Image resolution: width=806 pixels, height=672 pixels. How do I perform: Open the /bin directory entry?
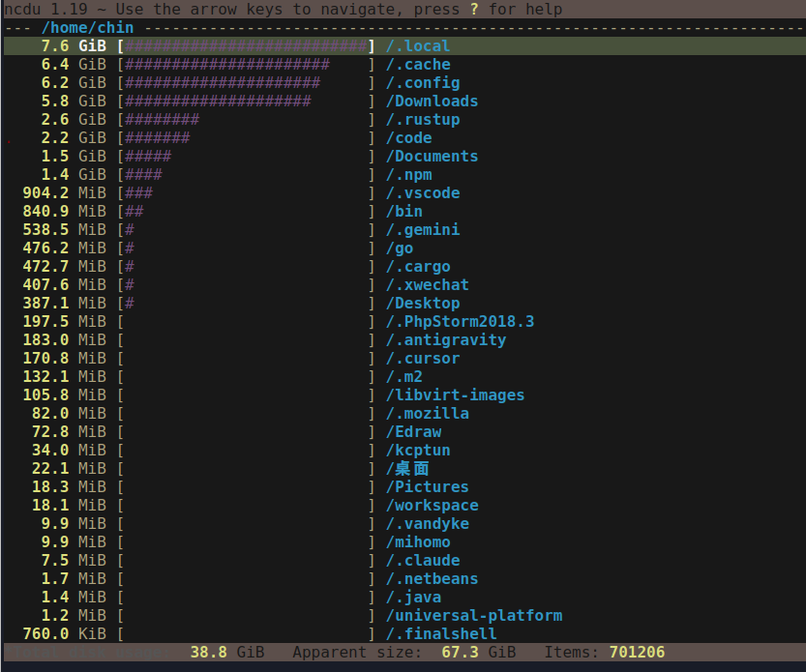click(x=403, y=211)
